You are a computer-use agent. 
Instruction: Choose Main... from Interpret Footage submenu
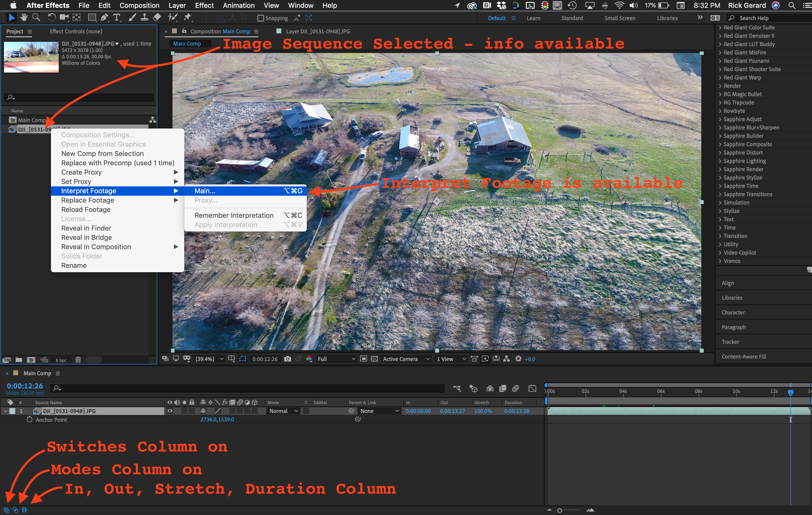pyautogui.click(x=205, y=191)
